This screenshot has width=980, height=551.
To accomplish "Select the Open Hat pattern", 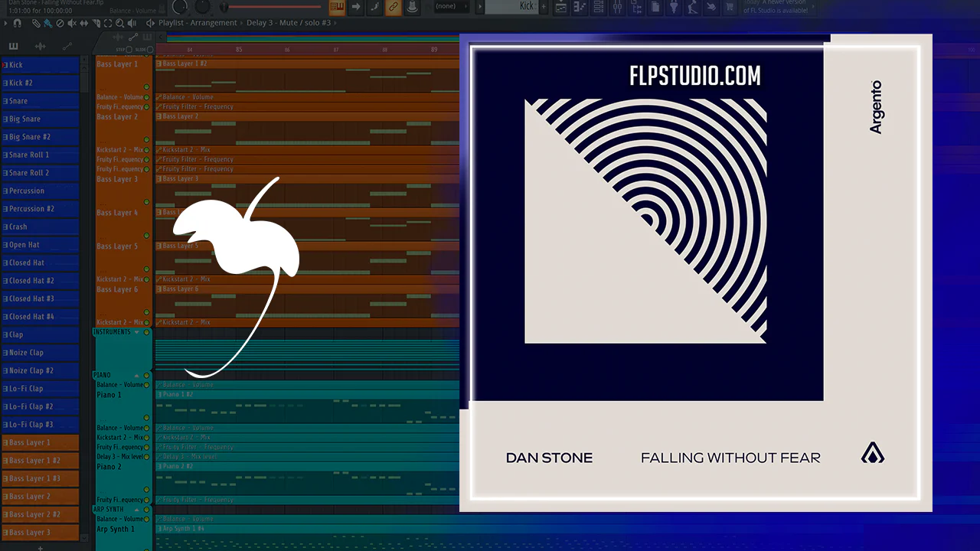I will (x=41, y=245).
